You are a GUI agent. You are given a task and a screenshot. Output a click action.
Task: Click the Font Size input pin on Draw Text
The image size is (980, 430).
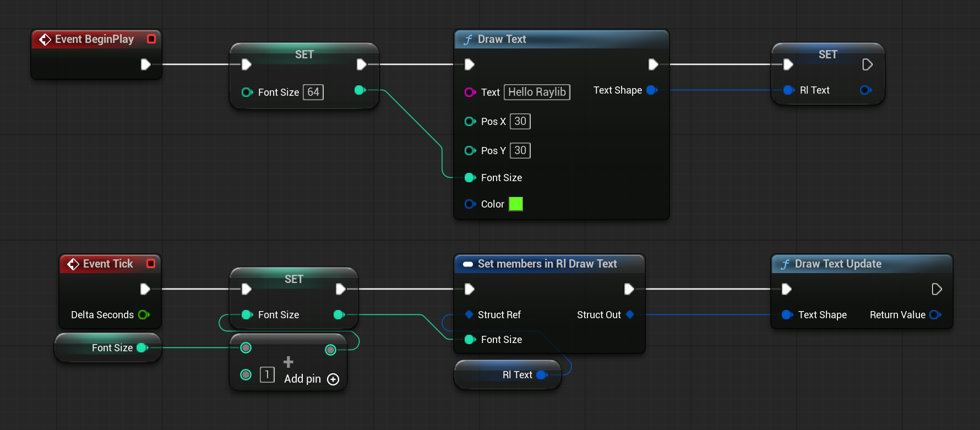[470, 177]
